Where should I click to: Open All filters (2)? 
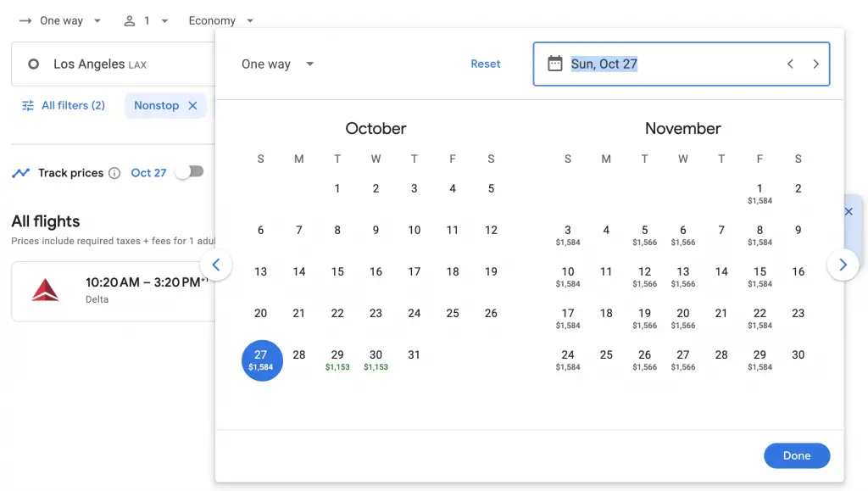pos(64,105)
